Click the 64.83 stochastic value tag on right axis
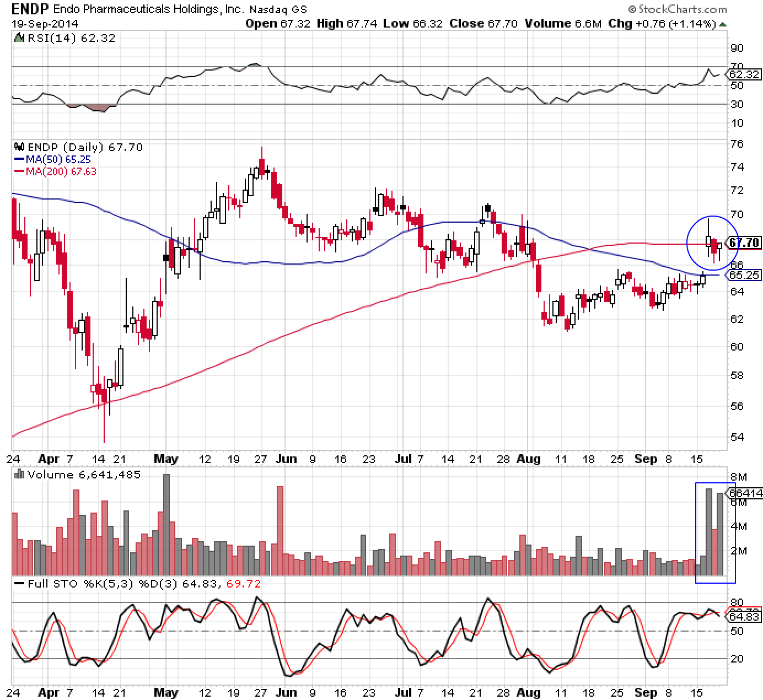This screenshot has height=700, width=763. tap(744, 616)
